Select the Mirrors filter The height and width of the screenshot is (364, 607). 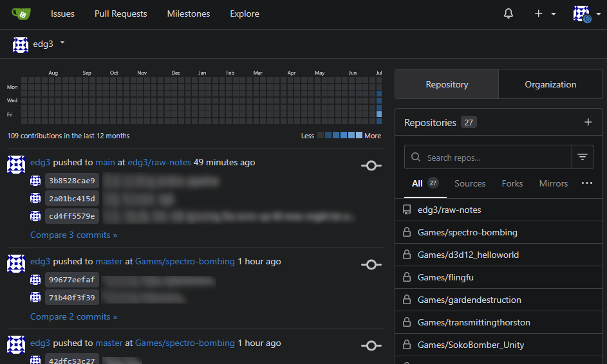554,183
